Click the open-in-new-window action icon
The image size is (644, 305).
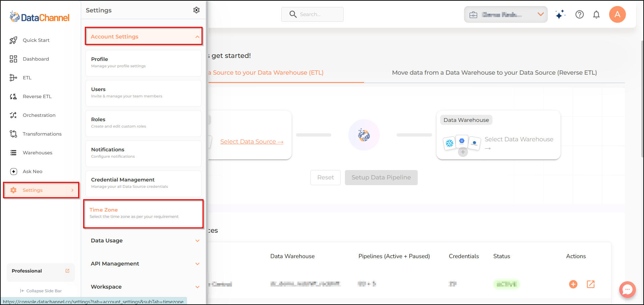[591, 284]
